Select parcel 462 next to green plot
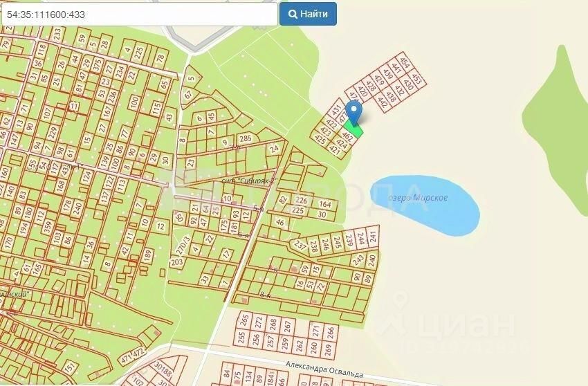588x386 pixels. click(348, 136)
